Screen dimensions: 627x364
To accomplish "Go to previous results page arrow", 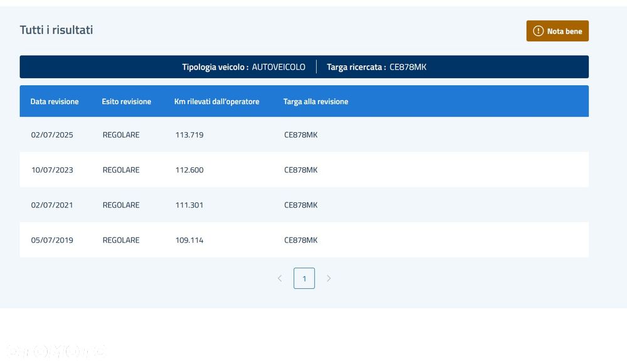I will pyautogui.click(x=280, y=278).
